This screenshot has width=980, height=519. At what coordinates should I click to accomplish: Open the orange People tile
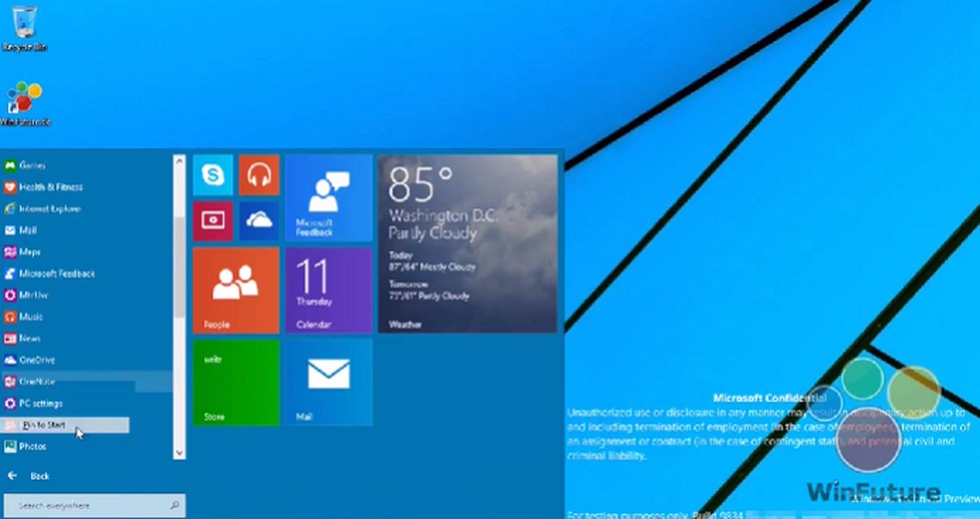[236, 290]
